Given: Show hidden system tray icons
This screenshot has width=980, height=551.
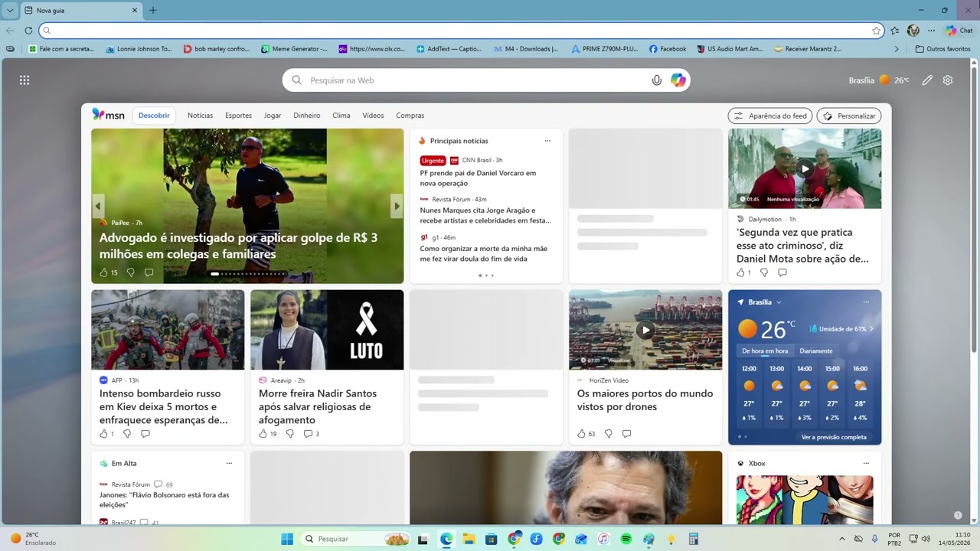Looking at the screenshot, I should coord(842,540).
